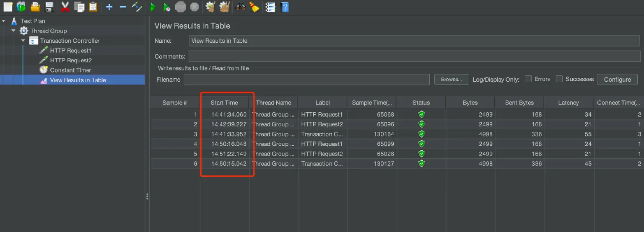Viewport: 644px width, 232px height.
Task: Click into the Comments input field
Action: point(414,56)
